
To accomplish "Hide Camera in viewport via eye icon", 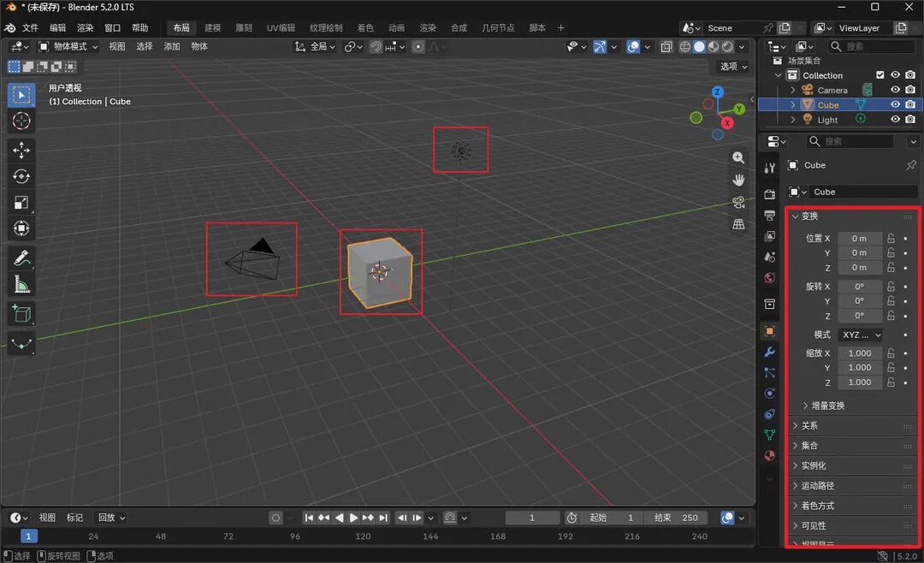I will 895,90.
